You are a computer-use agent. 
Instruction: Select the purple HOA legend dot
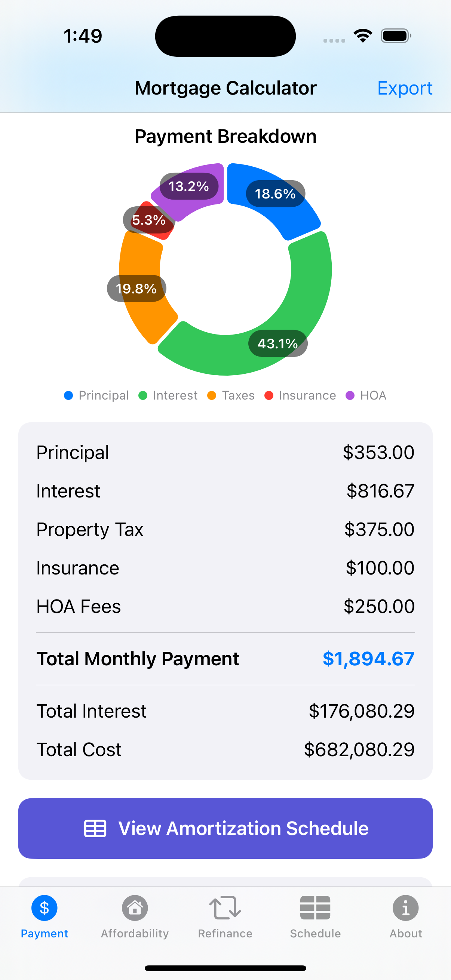tap(350, 395)
